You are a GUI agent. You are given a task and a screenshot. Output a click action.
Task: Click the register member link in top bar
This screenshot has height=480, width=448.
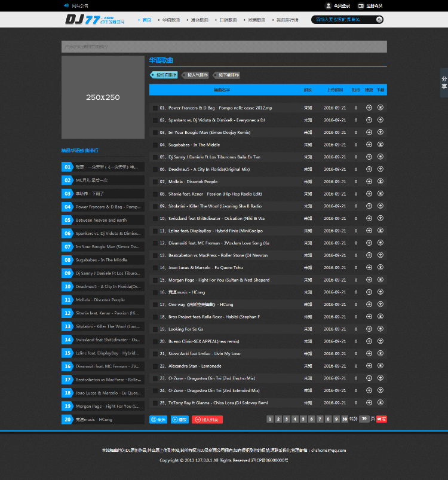click(x=375, y=6)
